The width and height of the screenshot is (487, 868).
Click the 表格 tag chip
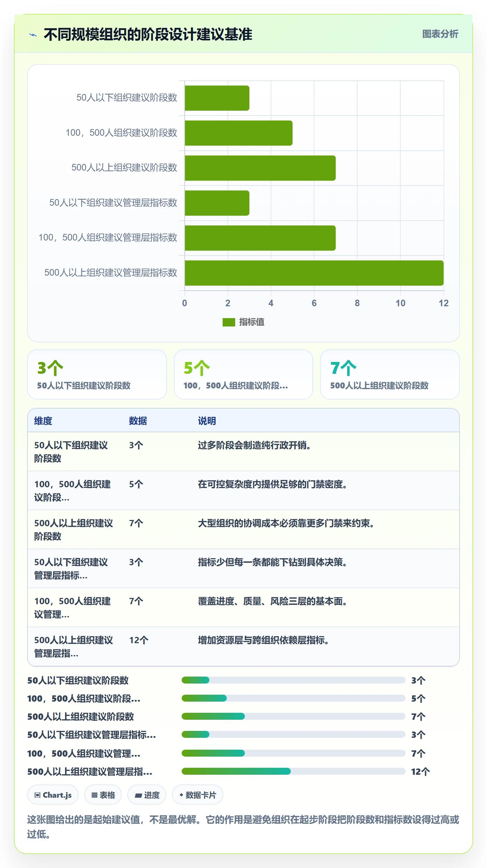[103, 795]
